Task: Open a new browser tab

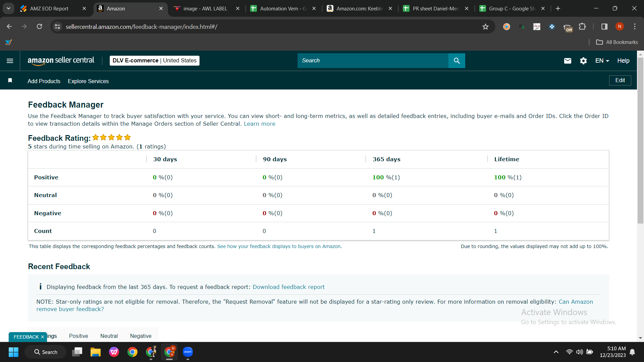Action: coord(558,8)
